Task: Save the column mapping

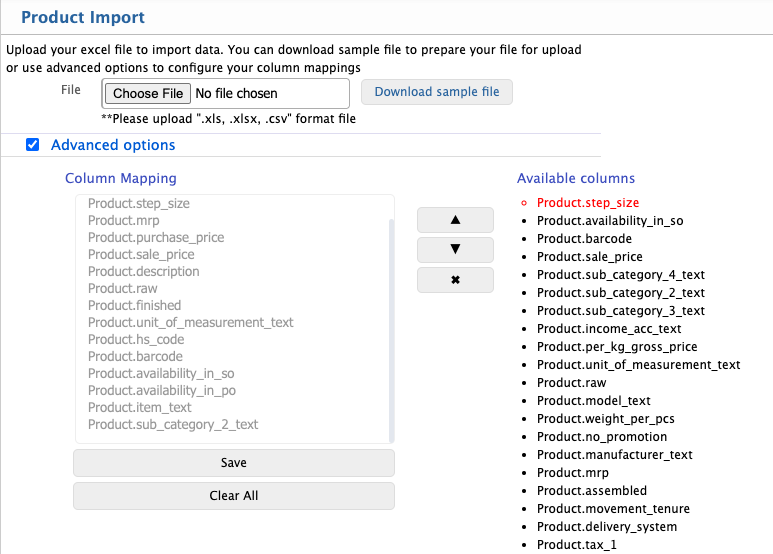Action: [x=234, y=463]
